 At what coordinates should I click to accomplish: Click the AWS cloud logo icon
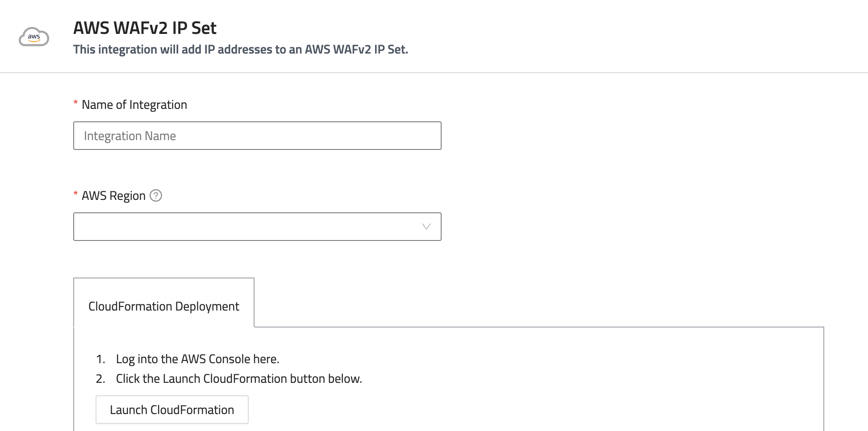[34, 37]
